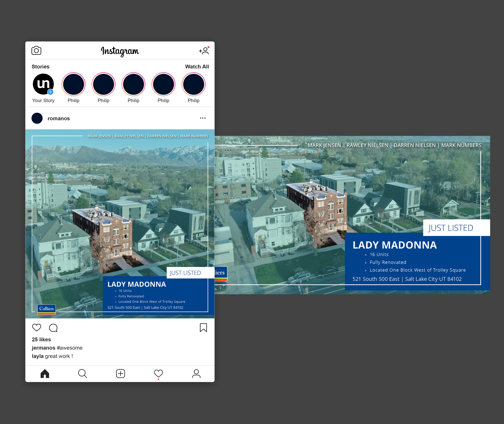The height and width of the screenshot is (424, 504).
Task: Tap the new post plus icon
Action: pyautogui.click(x=120, y=374)
